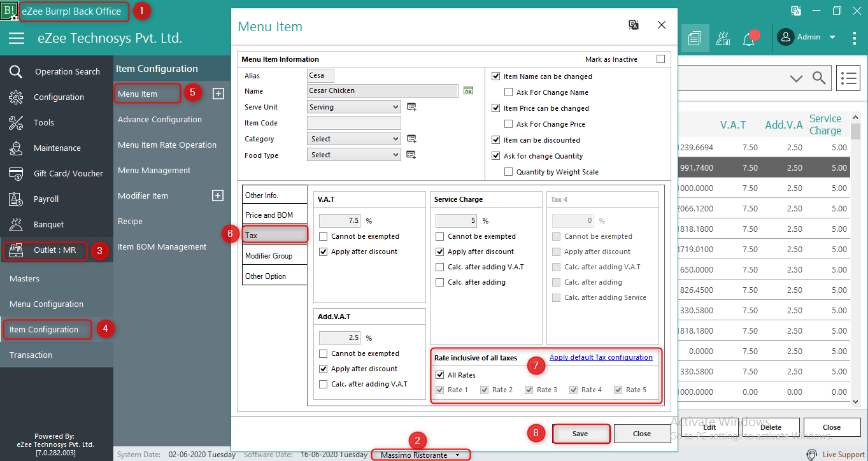Click the Live Support headset icon
The image size is (868, 461).
tap(812, 455)
